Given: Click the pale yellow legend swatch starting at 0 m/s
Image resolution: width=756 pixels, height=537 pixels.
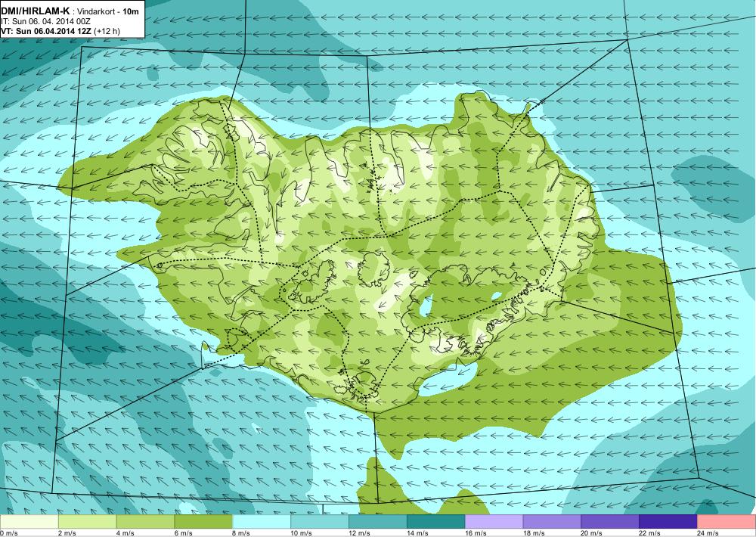Looking at the screenshot, I should click(x=29, y=522).
